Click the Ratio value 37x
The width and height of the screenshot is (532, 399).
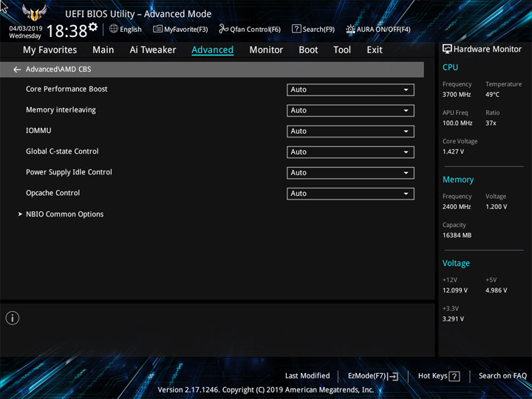pos(491,123)
